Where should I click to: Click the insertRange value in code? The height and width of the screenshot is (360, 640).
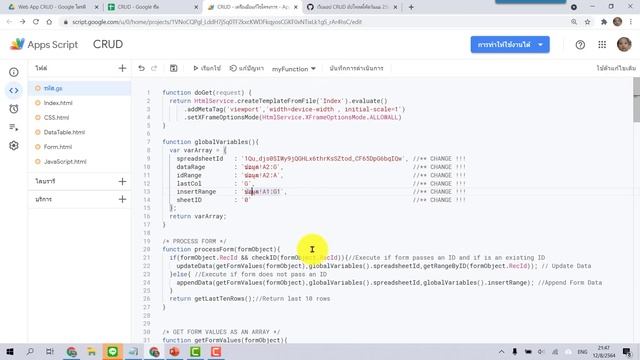(264, 192)
